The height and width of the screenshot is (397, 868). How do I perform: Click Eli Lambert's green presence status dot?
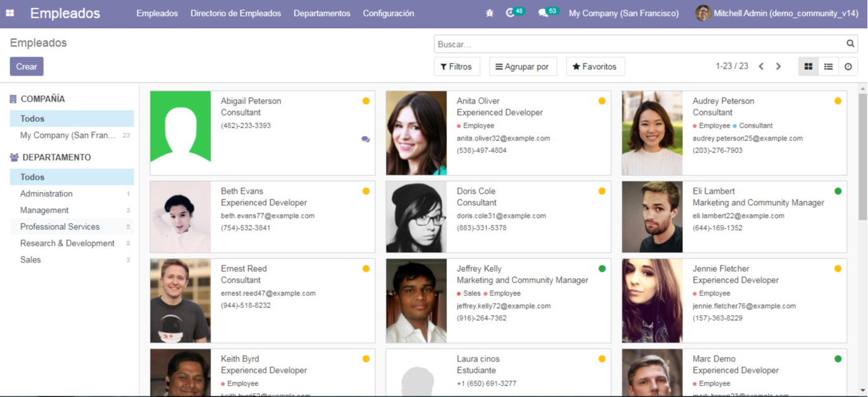click(x=838, y=191)
